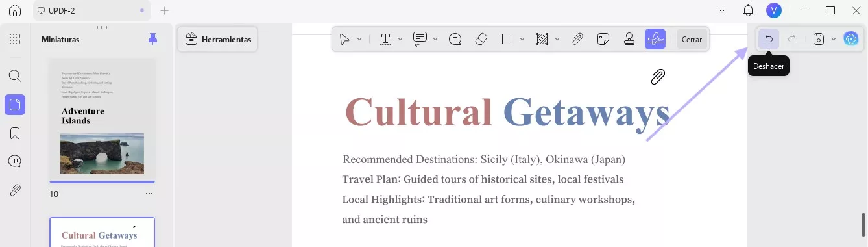Click the Deshacer undo button
The width and height of the screenshot is (868, 247).
coord(769,39)
